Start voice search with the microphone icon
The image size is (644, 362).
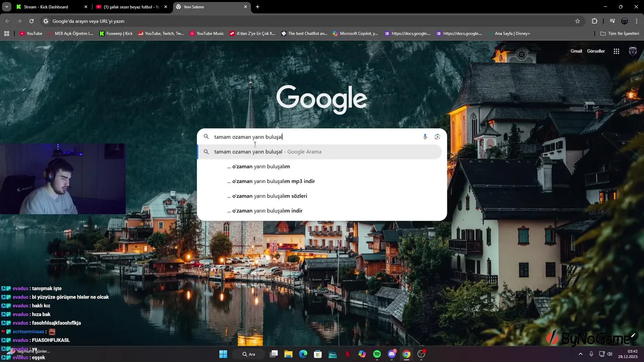pos(425,137)
